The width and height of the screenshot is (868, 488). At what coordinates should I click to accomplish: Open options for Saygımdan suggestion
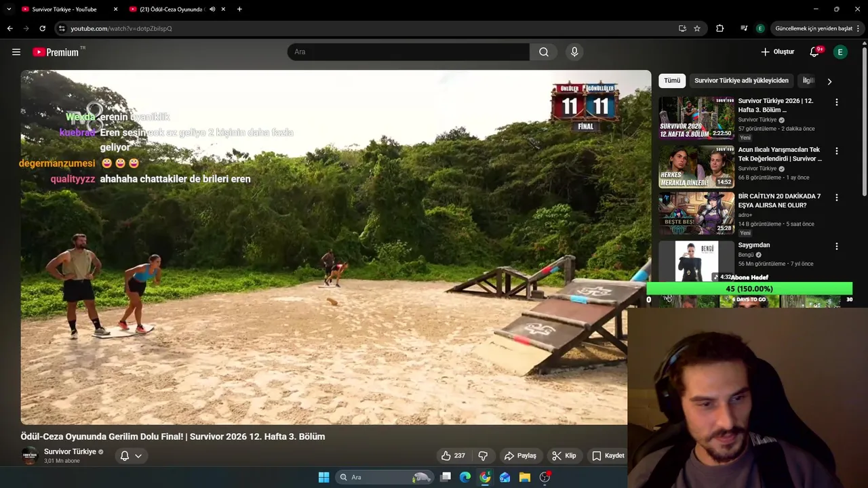(x=836, y=247)
